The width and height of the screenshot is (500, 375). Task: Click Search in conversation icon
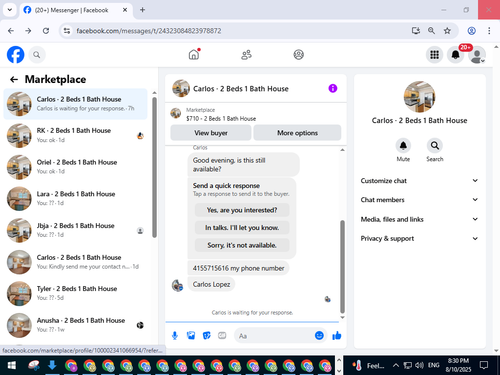[435, 146]
